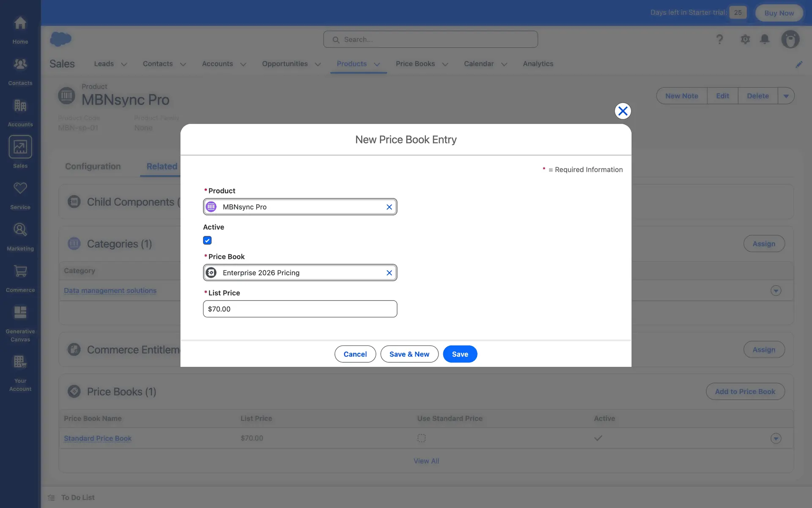The image size is (812, 508).
Task: Uncheck the Active checkbox
Action: pyautogui.click(x=207, y=240)
